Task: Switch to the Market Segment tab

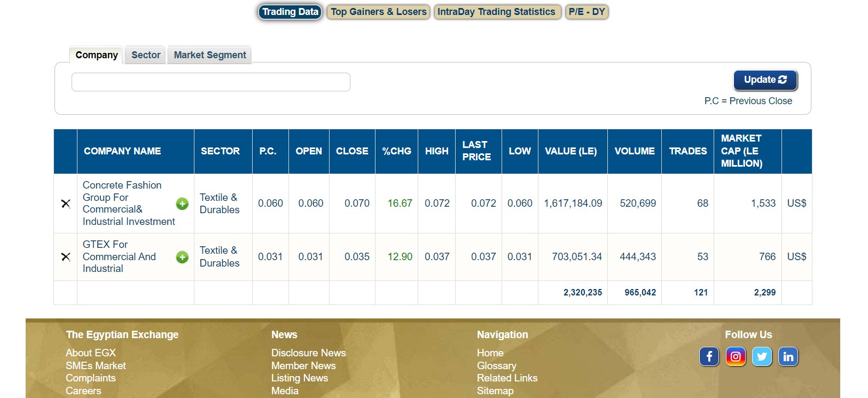Action: point(210,55)
